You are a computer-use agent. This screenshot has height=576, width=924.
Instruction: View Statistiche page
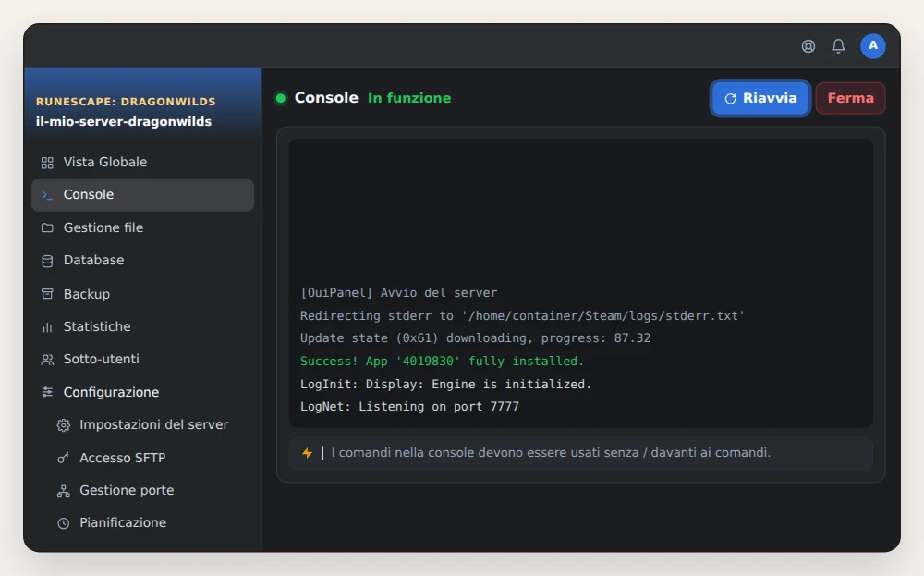[x=142, y=326]
